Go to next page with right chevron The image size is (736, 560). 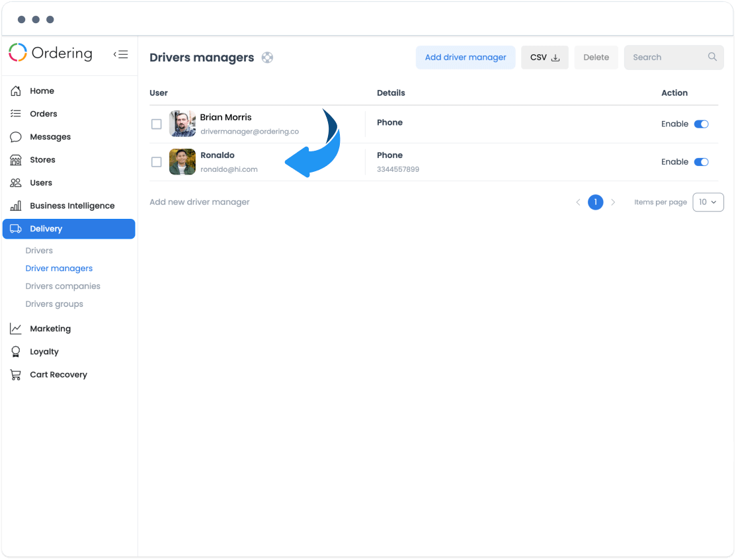click(x=613, y=202)
